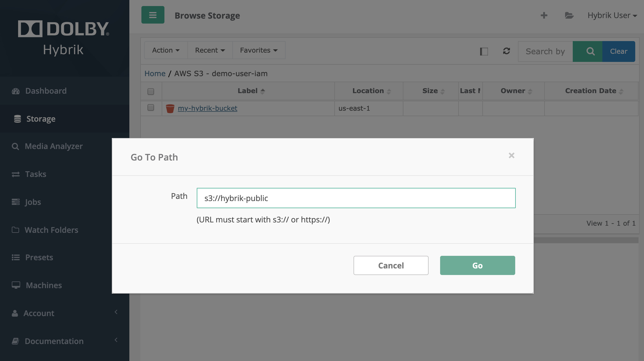644x361 pixels.
Task: Open the my-hybrik-bucket link
Action: 207,108
